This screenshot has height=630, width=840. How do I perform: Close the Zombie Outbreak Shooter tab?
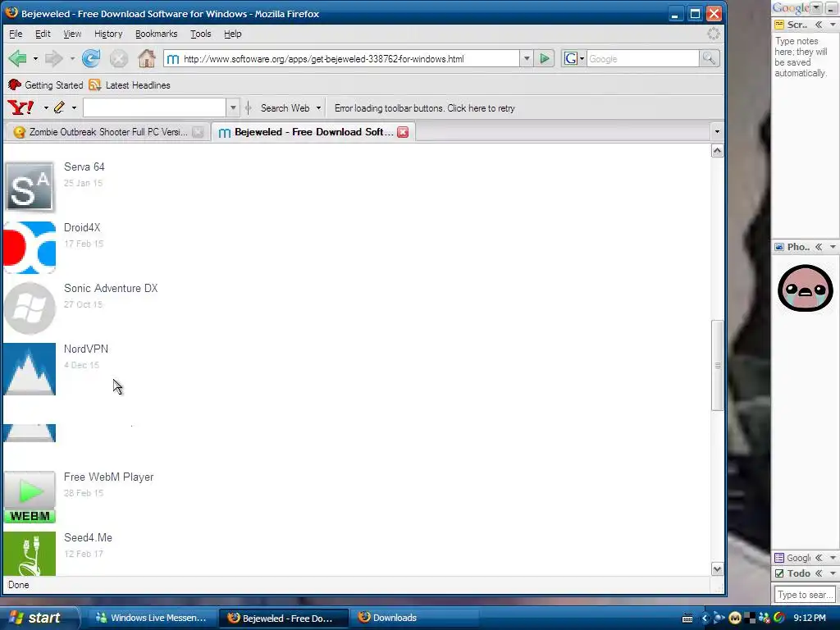coord(198,132)
